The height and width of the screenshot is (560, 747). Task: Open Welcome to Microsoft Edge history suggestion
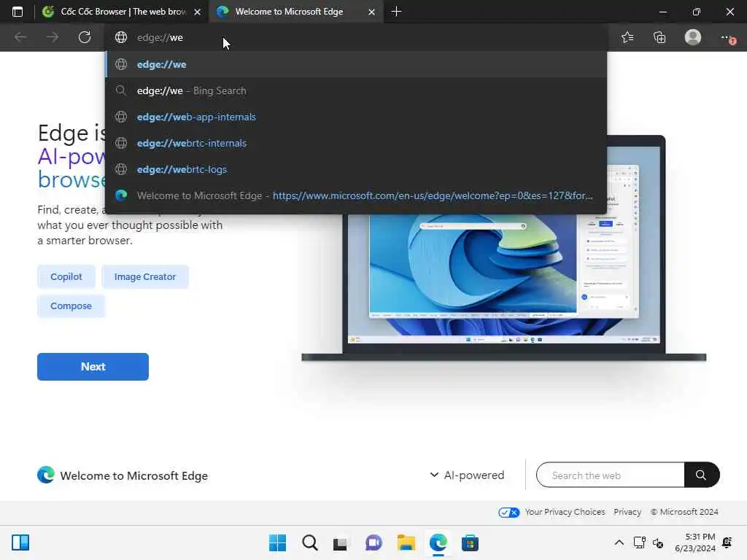tap(356, 195)
